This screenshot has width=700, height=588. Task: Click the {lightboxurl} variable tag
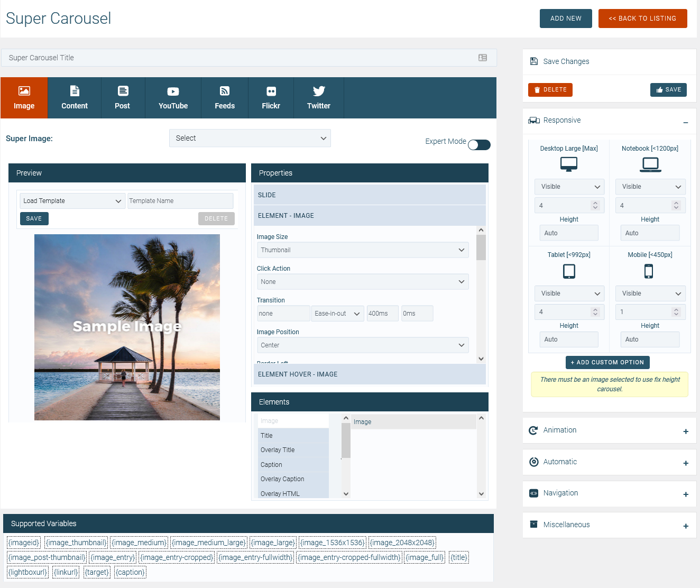(x=28, y=572)
